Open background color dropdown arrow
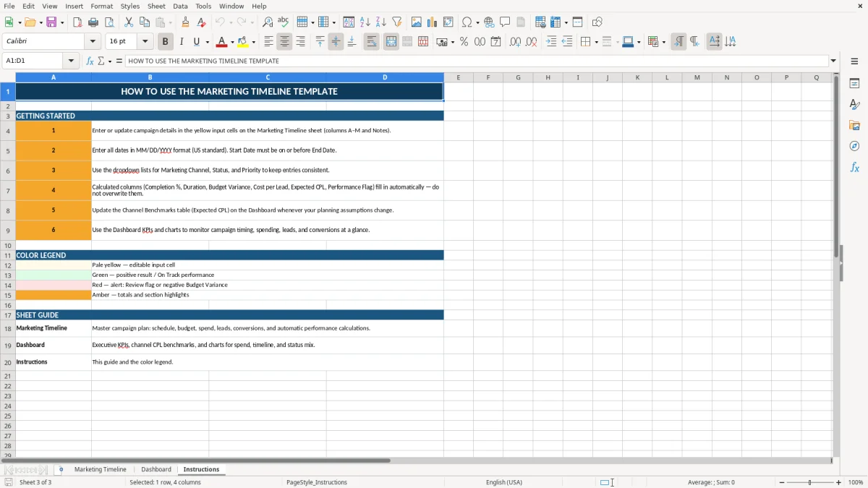This screenshot has height=488, width=868. point(253,42)
